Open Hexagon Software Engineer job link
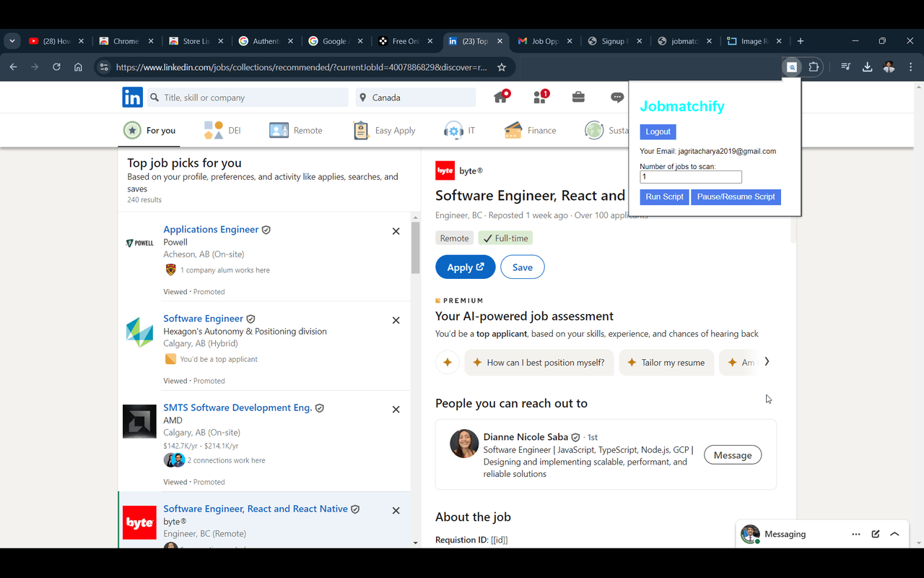This screenshot has height=578, width=924. click(x=203, y=318)
